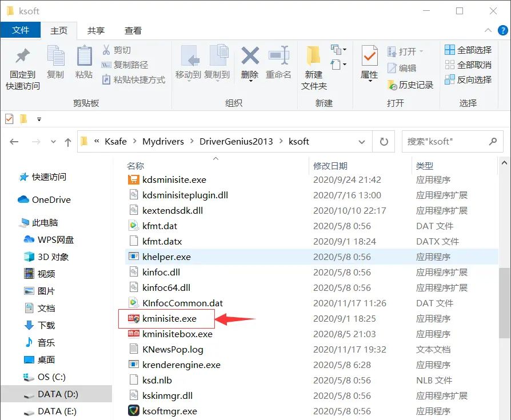Viewport: 511px width, 420px height.
Task: Click the Up directory arrow icon
Action: (68, 142)
